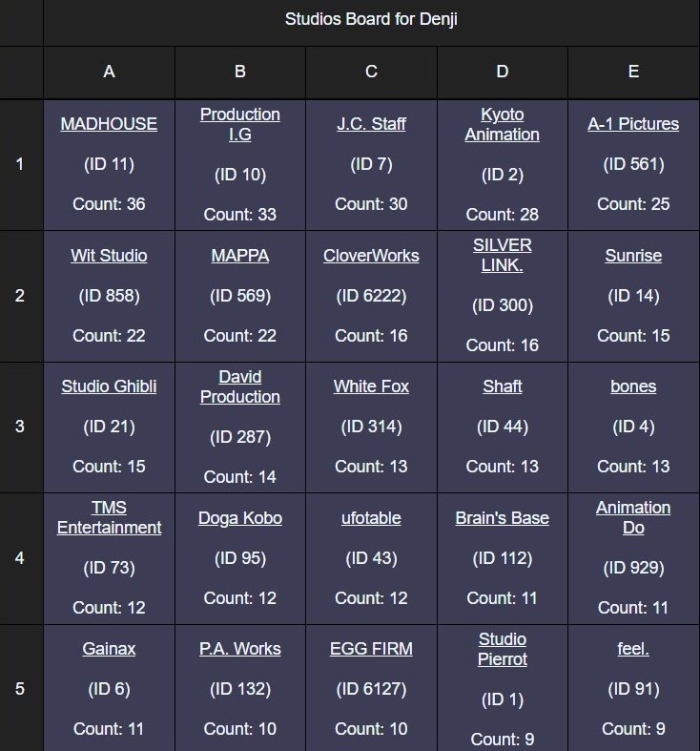Select column header C
Viewport: 700px width, 751px height.
[371, 72]
